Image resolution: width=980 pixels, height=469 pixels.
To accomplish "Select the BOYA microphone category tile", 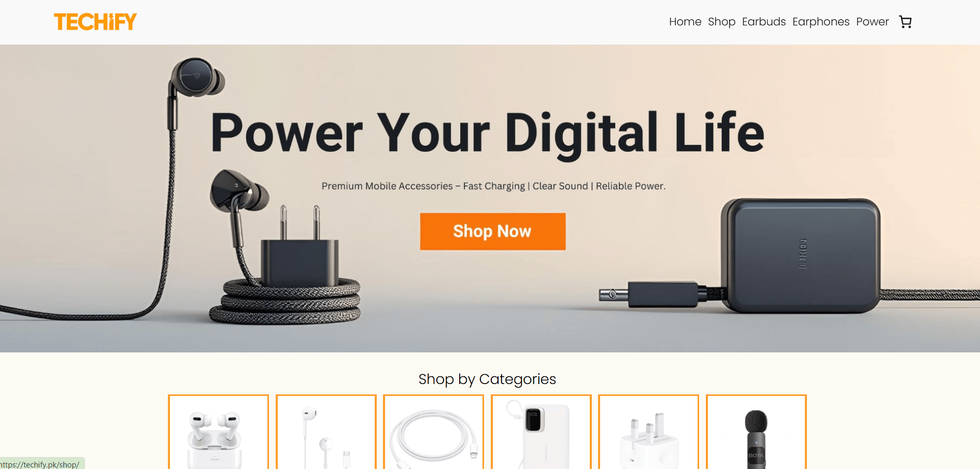I will tap(756, 432).
